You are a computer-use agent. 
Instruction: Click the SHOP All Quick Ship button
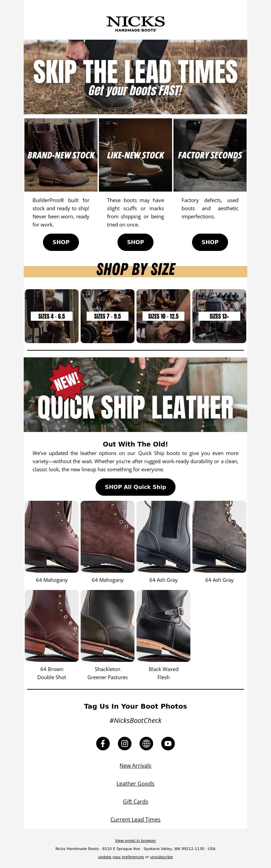(135, 487)
